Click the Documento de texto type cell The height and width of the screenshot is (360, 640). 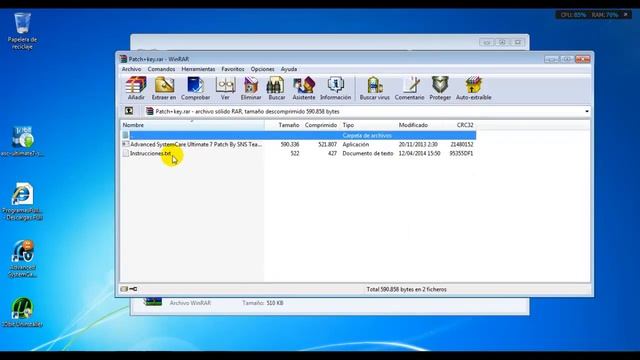tap(368, 153)
